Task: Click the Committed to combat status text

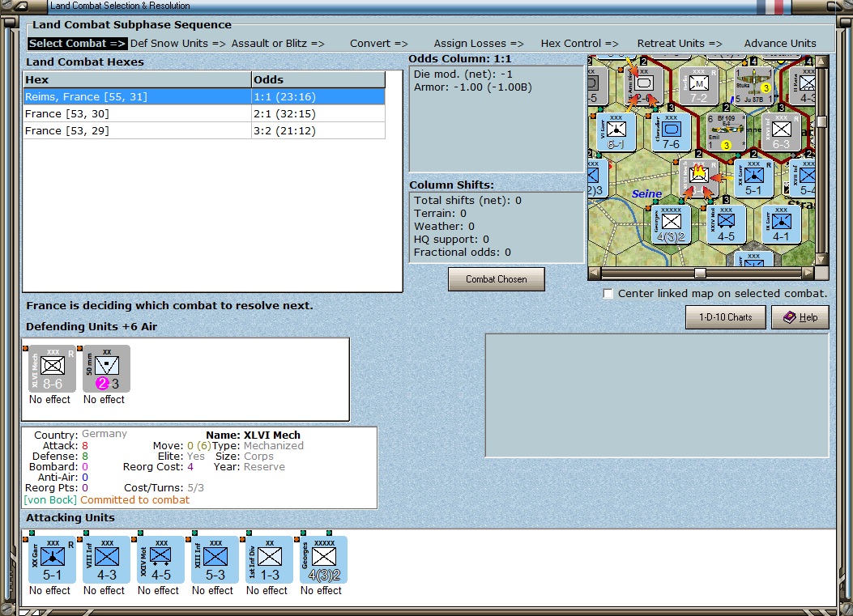Action: click(135, 500)
